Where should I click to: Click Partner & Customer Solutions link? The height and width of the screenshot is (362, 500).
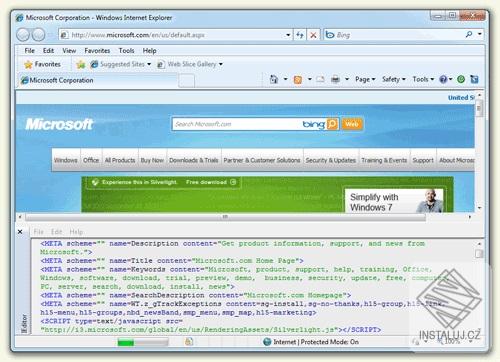pos(262,160)
